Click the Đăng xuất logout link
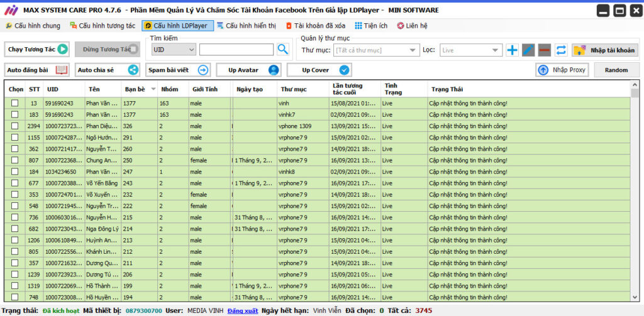Screen dimensions: 644x316 click(243, 311)
